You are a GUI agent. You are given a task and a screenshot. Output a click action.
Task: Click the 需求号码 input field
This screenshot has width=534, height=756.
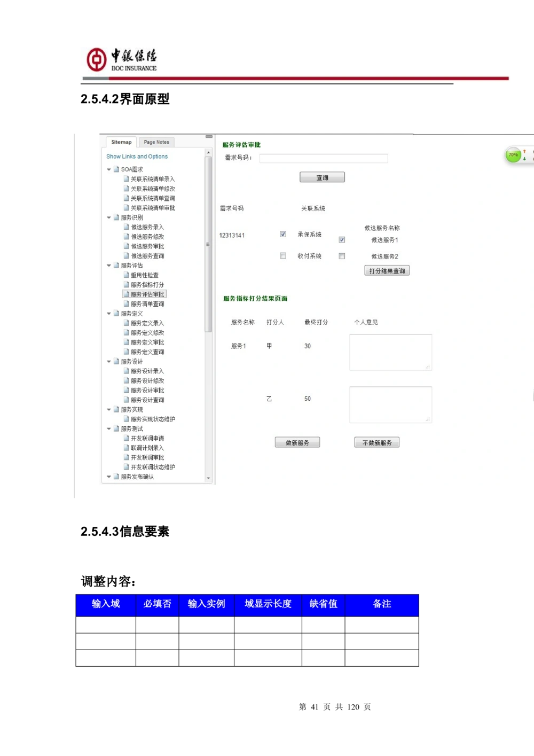point(323,158)
